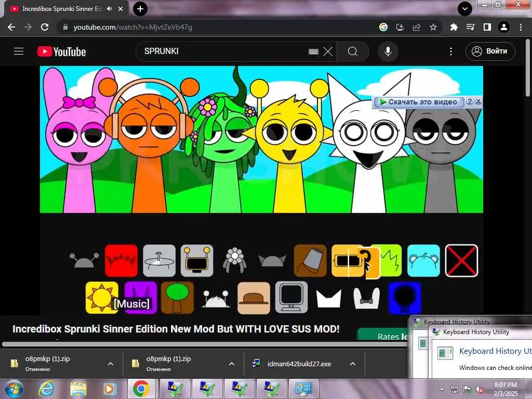Open Windows Media Player on taskbar
Image resolution: width=532 pixels, height=399 pixels.
(109, 389)
